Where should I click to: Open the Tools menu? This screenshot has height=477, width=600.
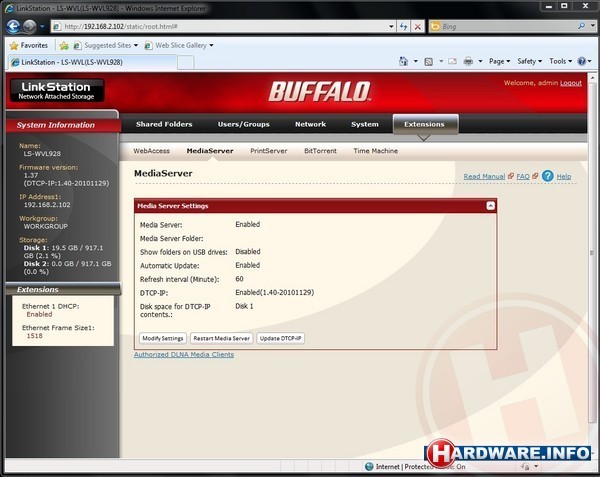coord(561,61)
